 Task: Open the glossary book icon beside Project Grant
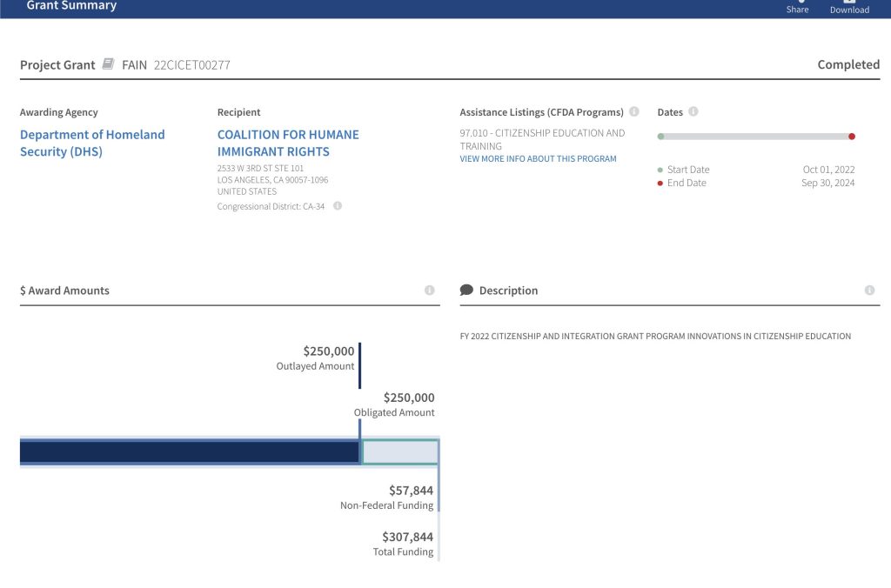point(108,64)
